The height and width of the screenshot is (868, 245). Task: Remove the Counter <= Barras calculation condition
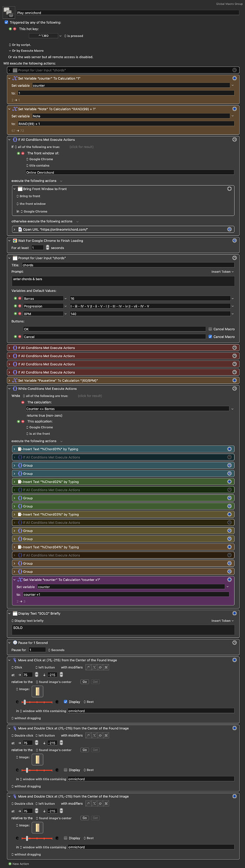23,402
